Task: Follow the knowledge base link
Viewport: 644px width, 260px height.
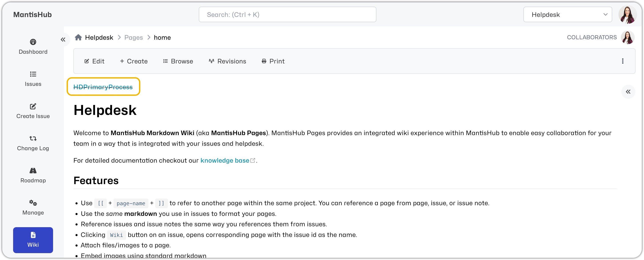Action: tap(225, 160)
